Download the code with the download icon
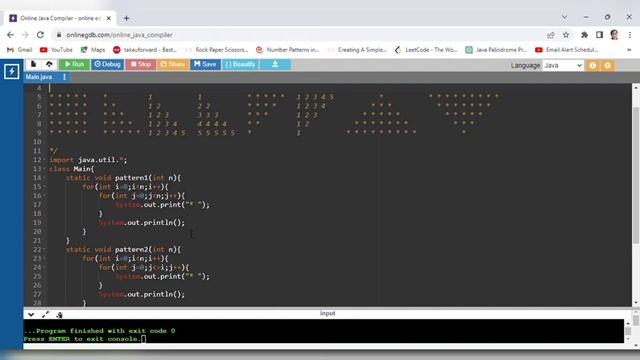Image resolution: width=640 pixels, height=360 pixels. pos(275,64)
